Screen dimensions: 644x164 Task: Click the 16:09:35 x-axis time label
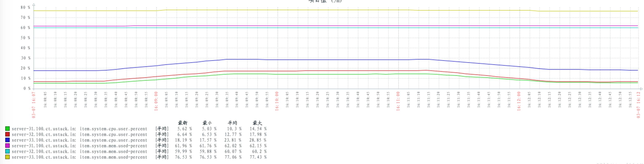227,99
